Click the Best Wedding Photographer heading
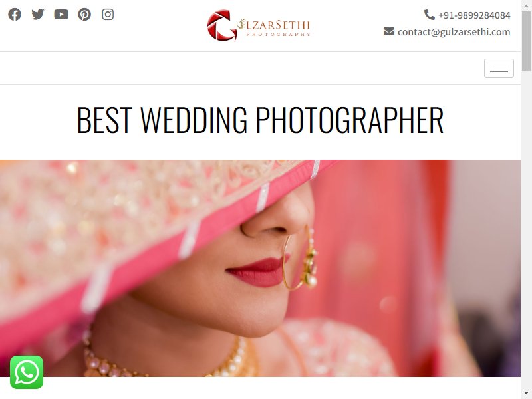Screen dimensions: 532x399 (x=260, y=120)
